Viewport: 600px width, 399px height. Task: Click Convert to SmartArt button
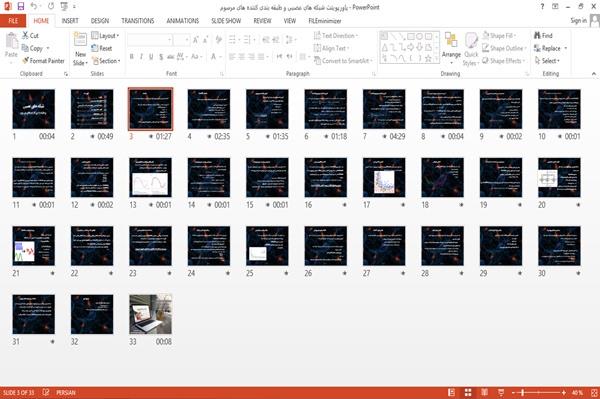343,61
